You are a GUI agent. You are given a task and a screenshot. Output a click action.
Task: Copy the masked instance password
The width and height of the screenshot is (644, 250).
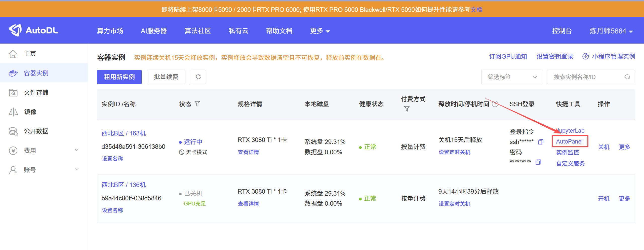(538, 162)
